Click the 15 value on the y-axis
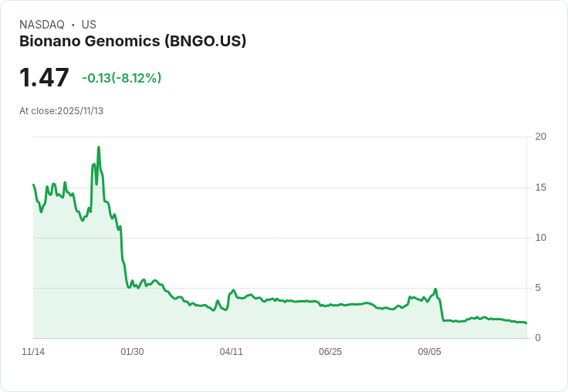 [540, 188]
